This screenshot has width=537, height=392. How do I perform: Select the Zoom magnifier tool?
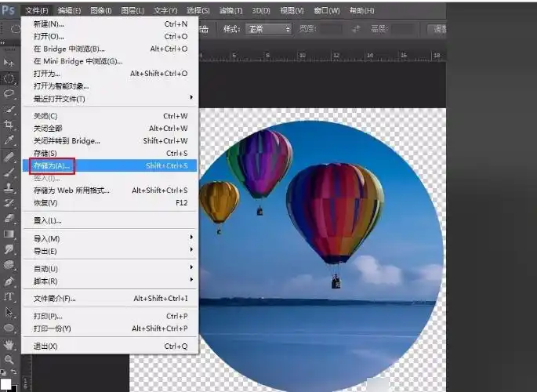point(9,359)
